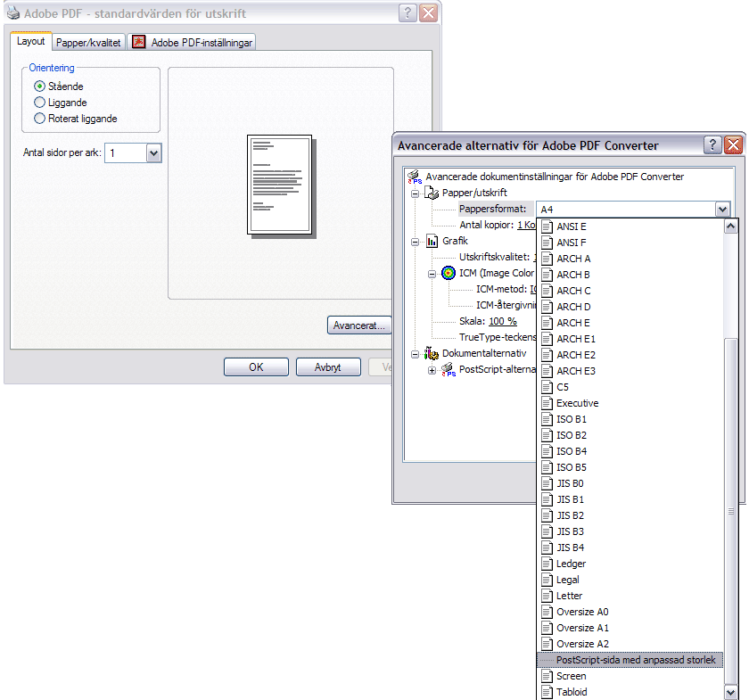Screen dimensions: 749x700
Task: Click the paper list scroll down arrow
Action: [731, 692]
